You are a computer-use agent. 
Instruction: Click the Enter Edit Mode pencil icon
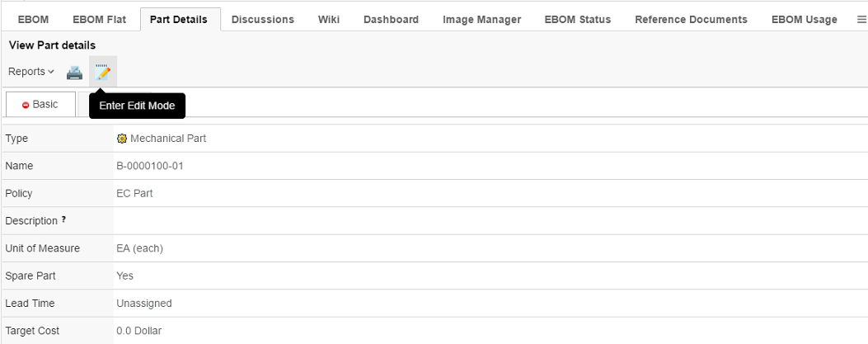tap(103, 73)
